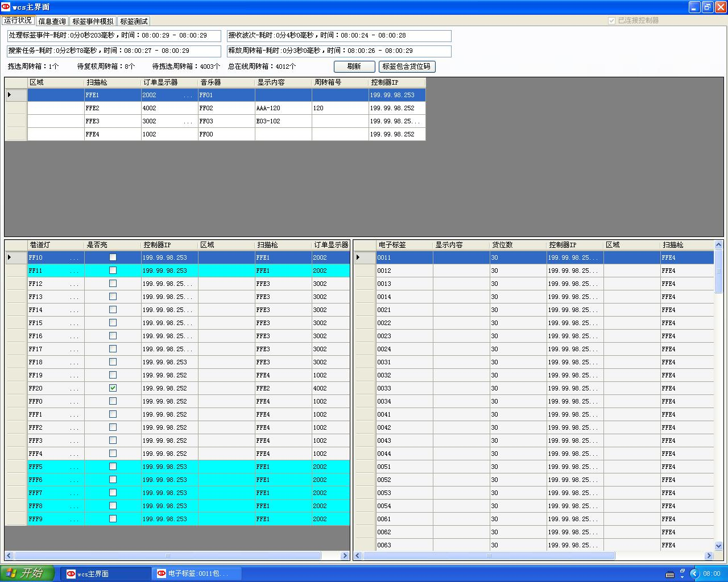Image resolution: width=728 pixels, height=582 pixels.
Task: Select the FFE2 scanner cell
Action: point(113,108)
